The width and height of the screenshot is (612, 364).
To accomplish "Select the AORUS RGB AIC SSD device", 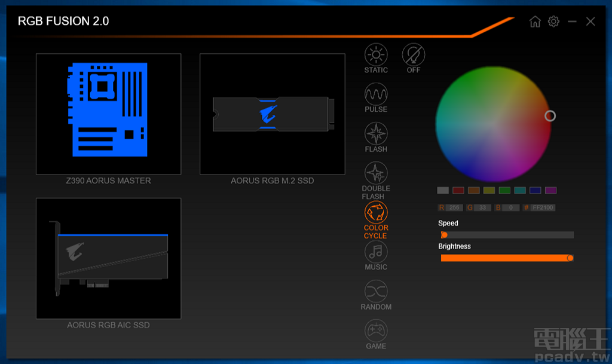I will tap(109, 258).
